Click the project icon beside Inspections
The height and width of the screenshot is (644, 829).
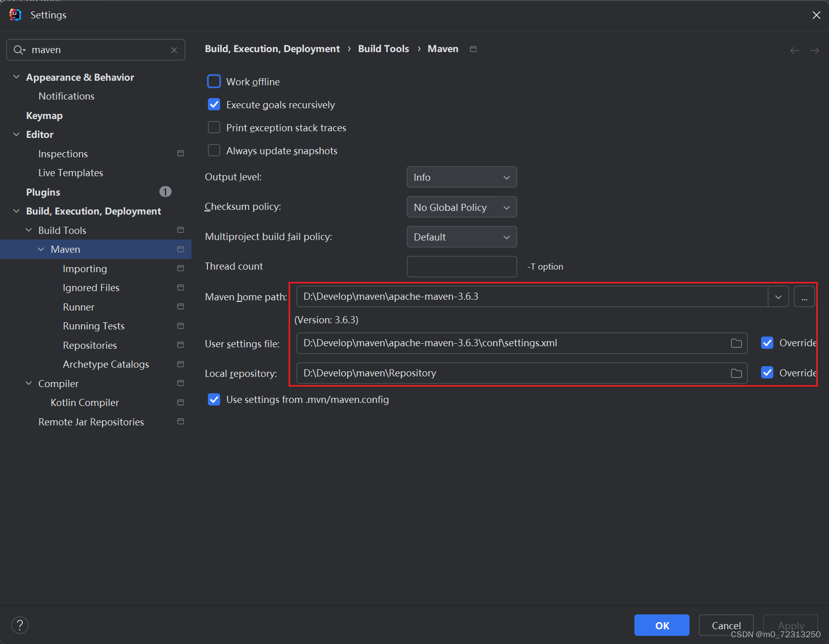point(180,153)
